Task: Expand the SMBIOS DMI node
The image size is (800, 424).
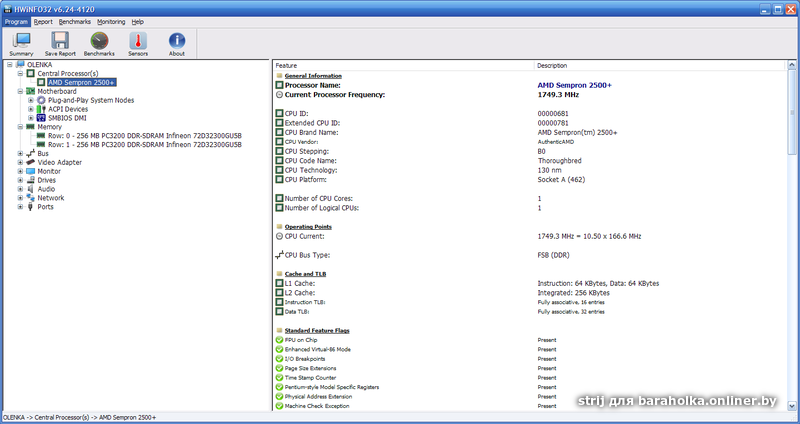Action: (x=31, y=118)
